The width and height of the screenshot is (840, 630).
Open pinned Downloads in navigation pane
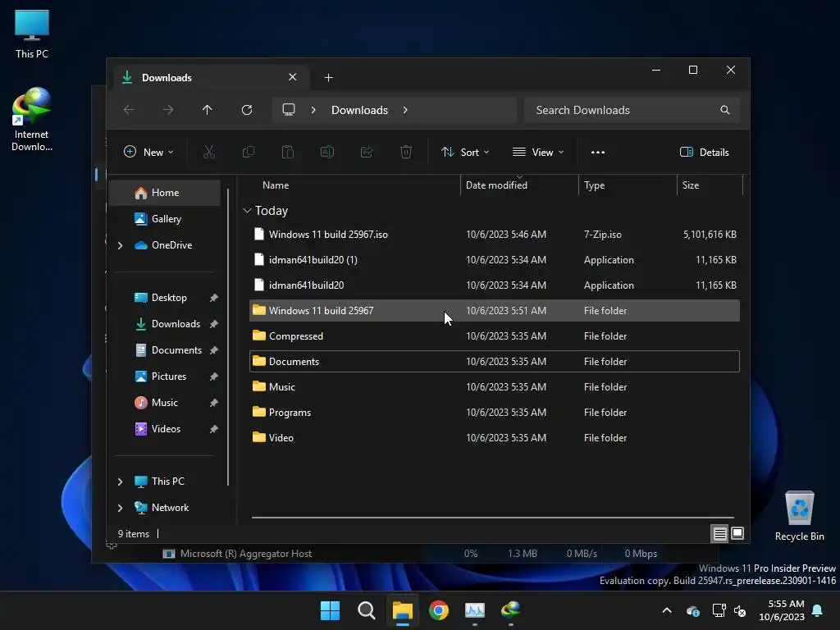(164, 324)
